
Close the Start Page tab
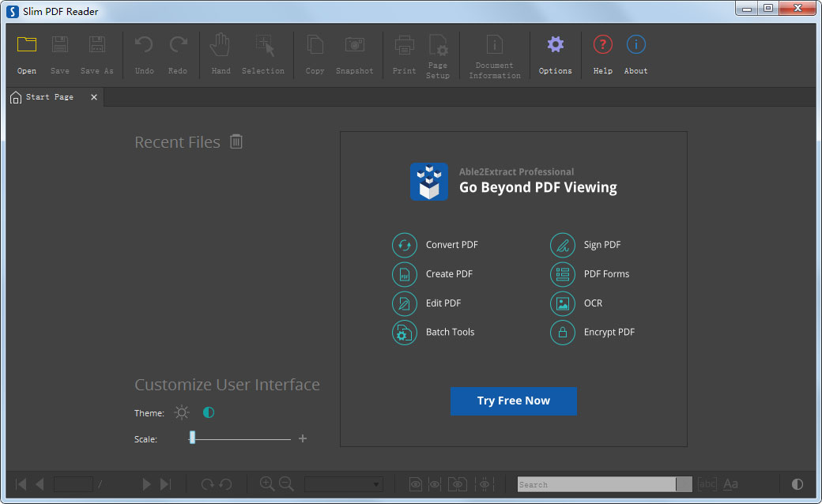point(94,97)
